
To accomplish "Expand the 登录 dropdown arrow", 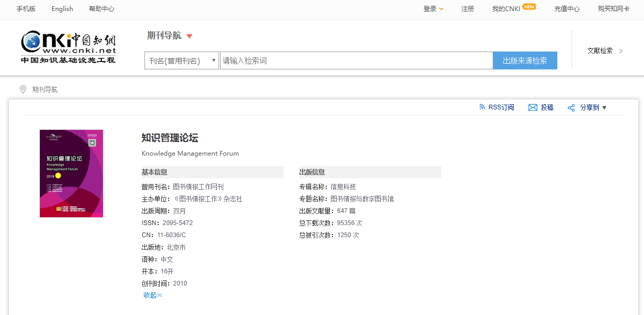I will coord(441,9).
